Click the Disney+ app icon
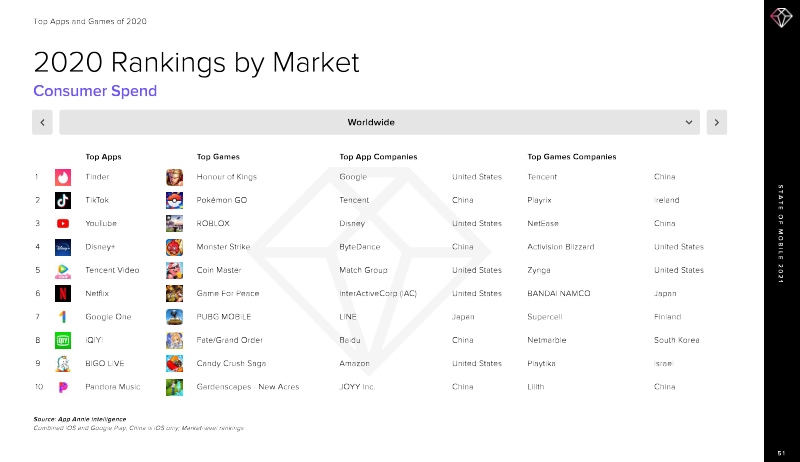Image resolution: width=800 pixels, height=462 pixels. [63, 247]
